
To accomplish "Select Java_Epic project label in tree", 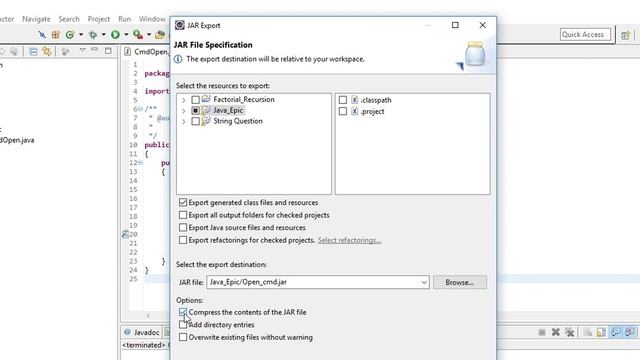I will tap(228, 110).
